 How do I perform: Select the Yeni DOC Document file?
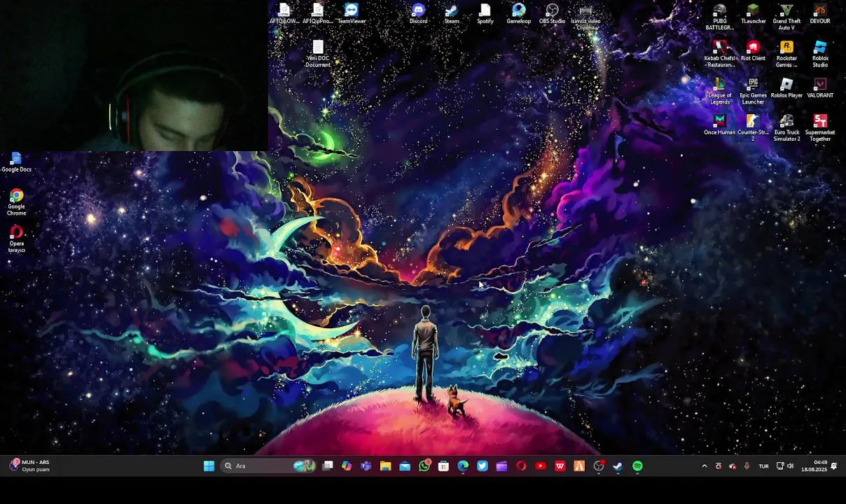pos(318,54)
